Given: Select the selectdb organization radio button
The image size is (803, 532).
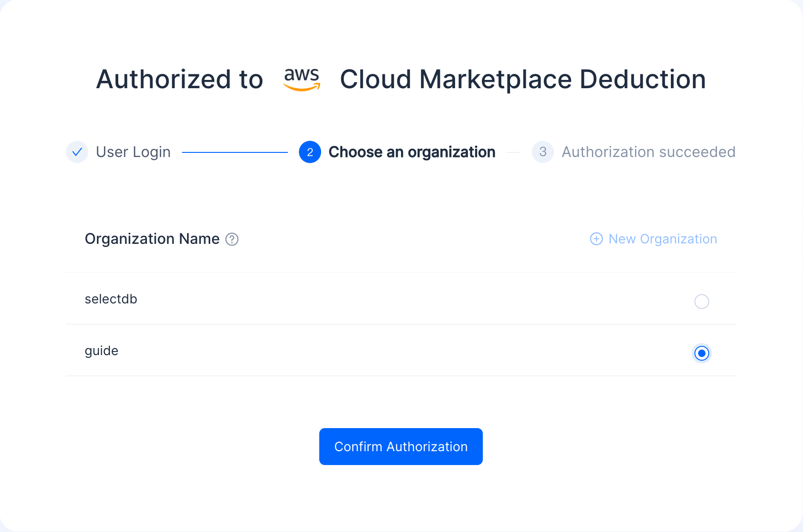Looking at the screenshot, I should 702,302.
